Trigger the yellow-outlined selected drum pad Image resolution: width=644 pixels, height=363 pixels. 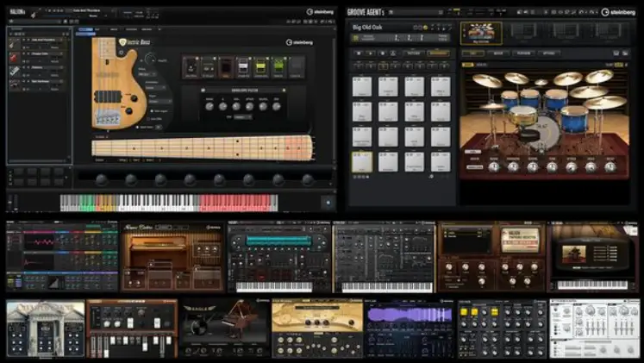click(362, 162)
